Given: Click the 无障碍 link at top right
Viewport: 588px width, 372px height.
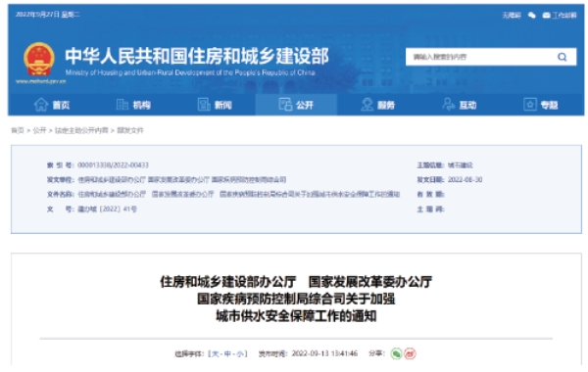Looking at the screenshot, I should [512, 16].
